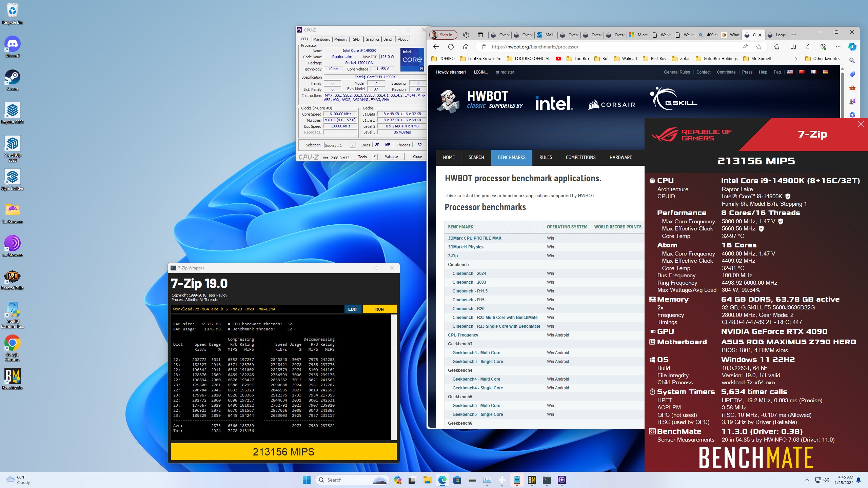Screen dimensions: 868x488
Task: Open the Edge extensions puzzle icon
Action: coord(777,47)
